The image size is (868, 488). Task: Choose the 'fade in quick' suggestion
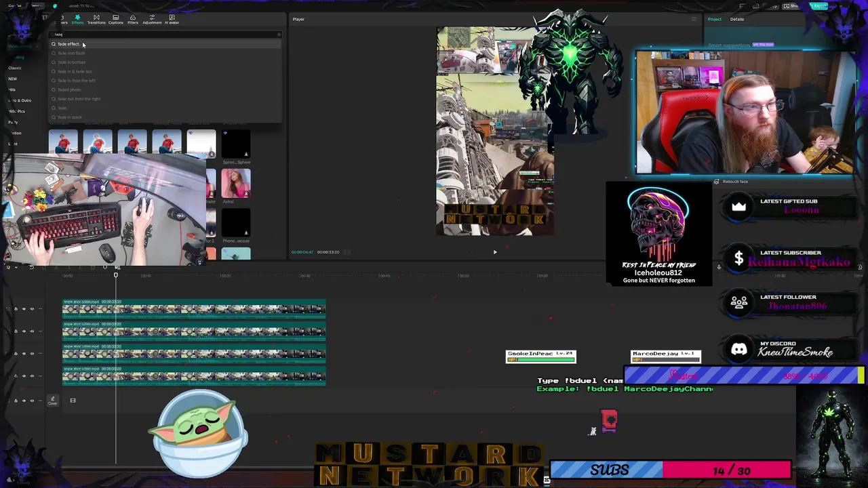click(x=165, y=117)
